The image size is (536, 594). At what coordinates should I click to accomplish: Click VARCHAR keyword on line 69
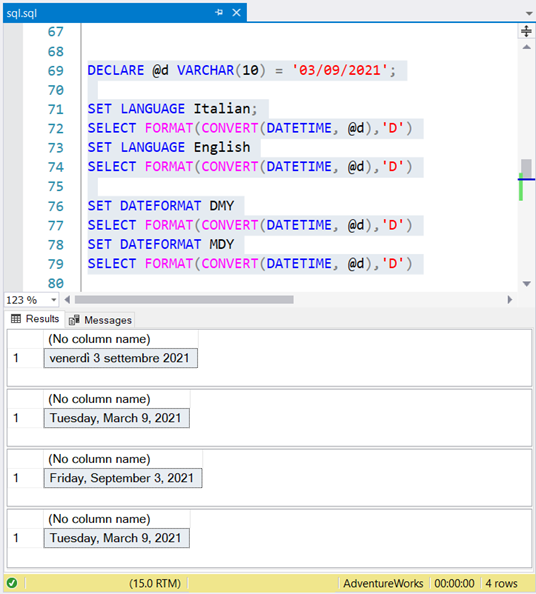click(x=205, y=70)
